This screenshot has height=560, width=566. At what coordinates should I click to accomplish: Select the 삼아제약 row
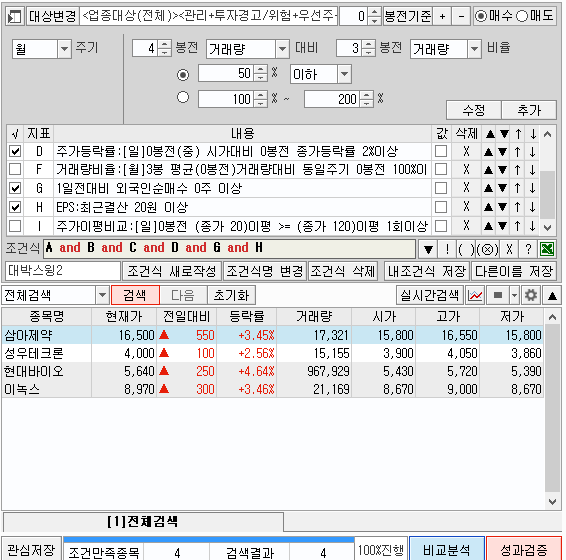273,335
